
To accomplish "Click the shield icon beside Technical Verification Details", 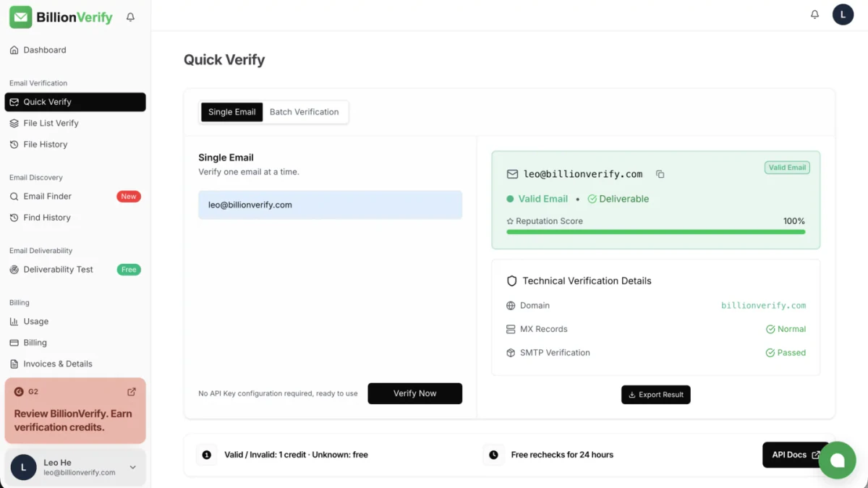I will click(x=512, y=281).
